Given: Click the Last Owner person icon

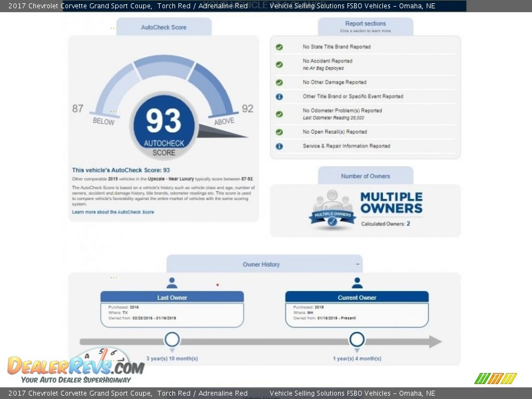Looking at the screenshot, I should coord(172,283).
